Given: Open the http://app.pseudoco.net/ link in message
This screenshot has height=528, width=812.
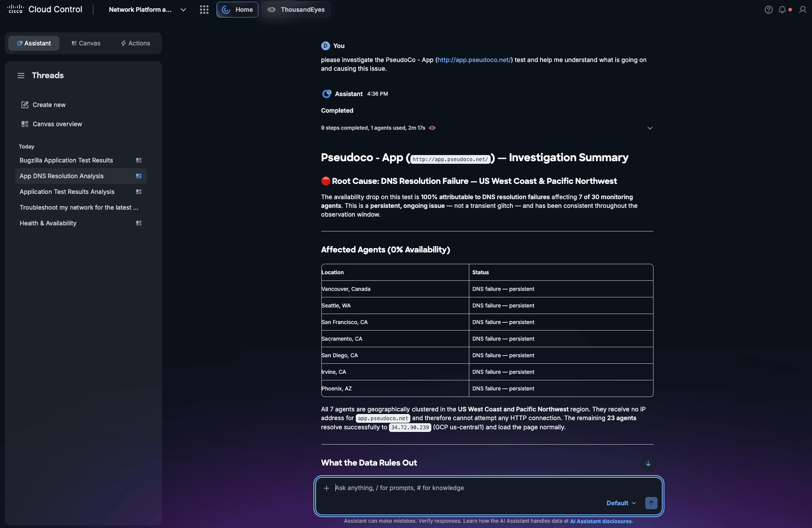Looking at the screenshot, I should point(474,60).
